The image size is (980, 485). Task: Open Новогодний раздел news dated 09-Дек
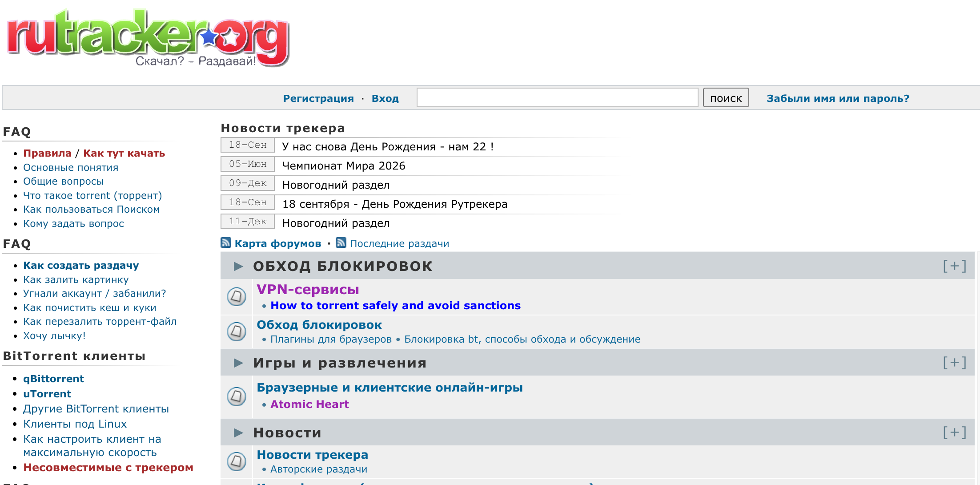click(x=336, y=185)
